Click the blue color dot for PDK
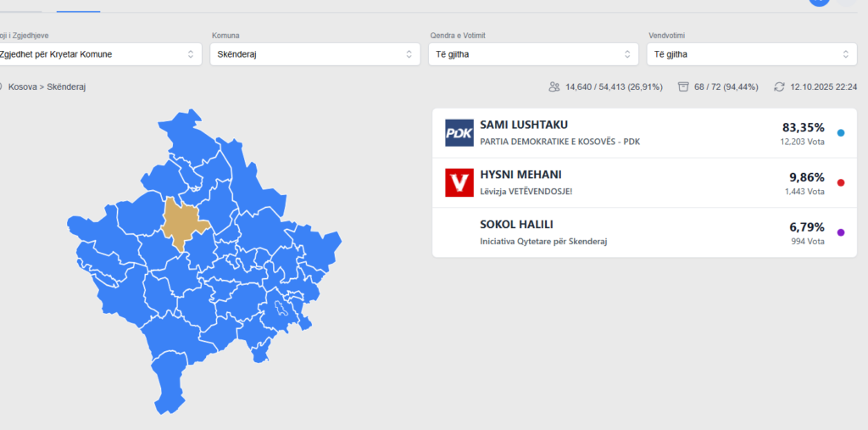 [x=840, y=133]
